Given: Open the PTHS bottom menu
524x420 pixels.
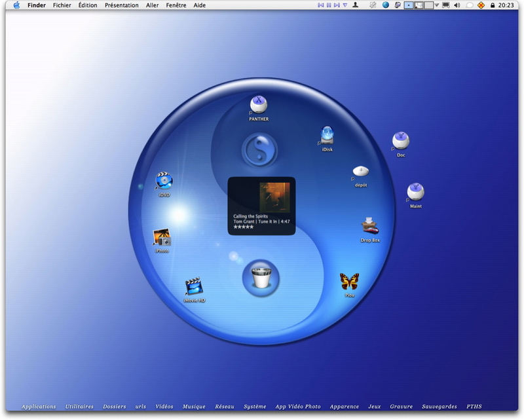Looking at the screenshot, I should pos(474,407).
